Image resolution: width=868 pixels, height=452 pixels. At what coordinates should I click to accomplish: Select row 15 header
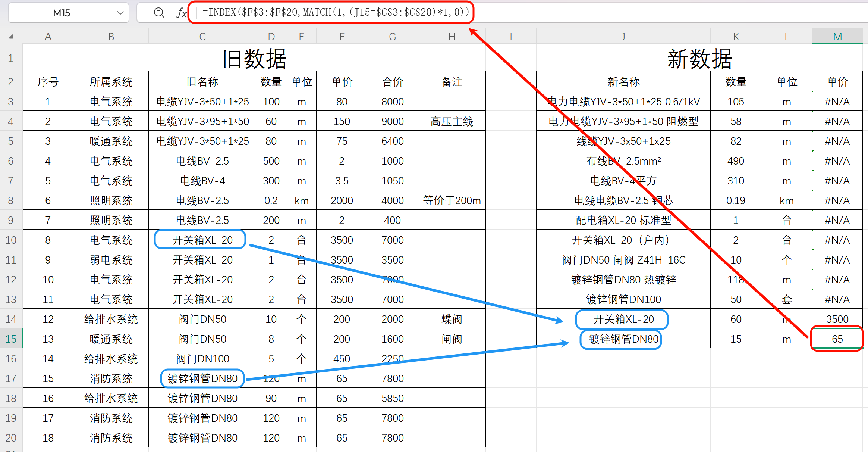point(11,339)
